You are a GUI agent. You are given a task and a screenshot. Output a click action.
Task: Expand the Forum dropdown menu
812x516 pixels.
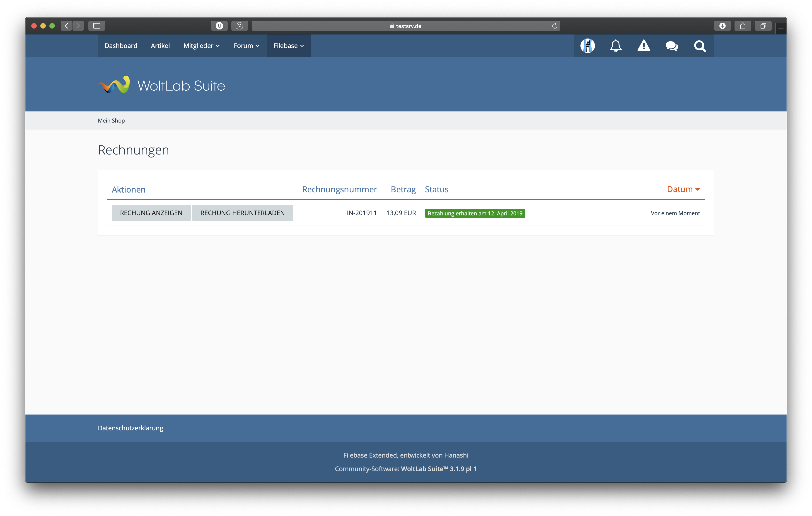pos(246,46)
